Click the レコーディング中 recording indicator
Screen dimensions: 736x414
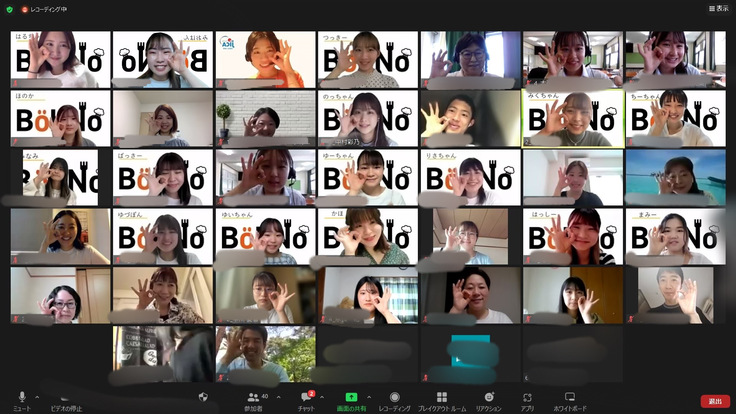(x=43, y=9)
